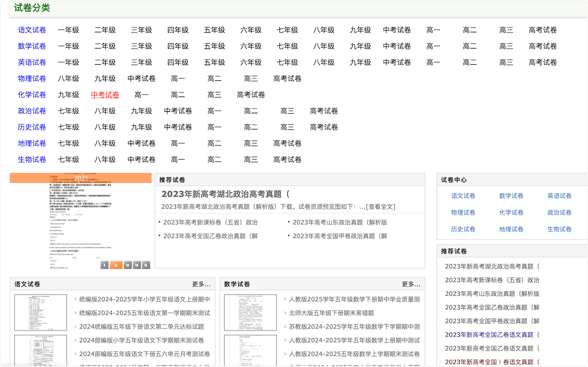
Task: Open 语文试卷 in the 试卷中心 sidebar
Action: pyautogui.click(x=463, y=196)
